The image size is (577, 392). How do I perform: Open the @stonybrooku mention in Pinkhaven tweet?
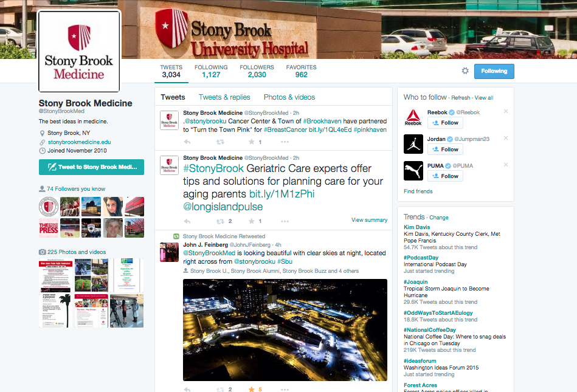(x=206, y=121)
